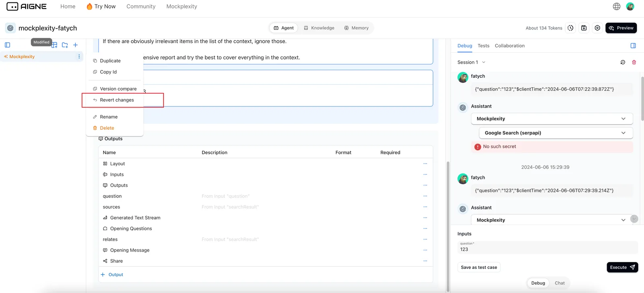This screenshot has width=644, height=293.
Task: Open the three-dot menu for Mockplexity
Action: (79, 56)
